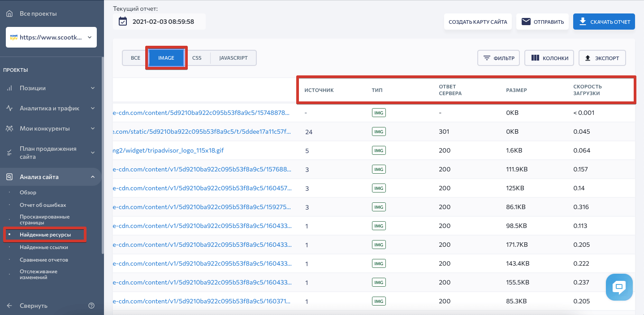Click the calendar icon next to report date

point(122,22)
